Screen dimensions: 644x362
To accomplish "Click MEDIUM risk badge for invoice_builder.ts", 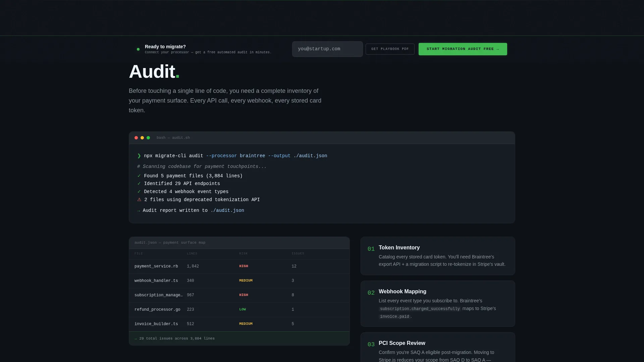I will pyautogui.click(x=246, y=324).
